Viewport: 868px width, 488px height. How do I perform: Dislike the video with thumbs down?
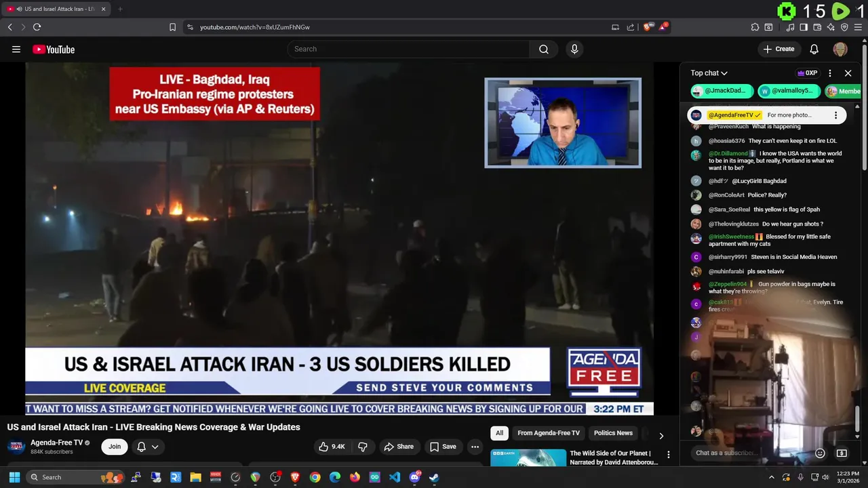[363, 447]
